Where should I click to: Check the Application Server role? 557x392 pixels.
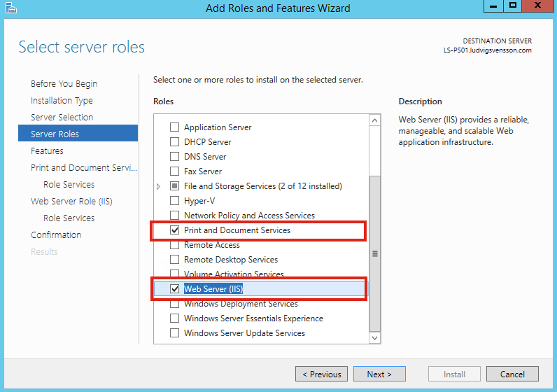pos(174,127)
